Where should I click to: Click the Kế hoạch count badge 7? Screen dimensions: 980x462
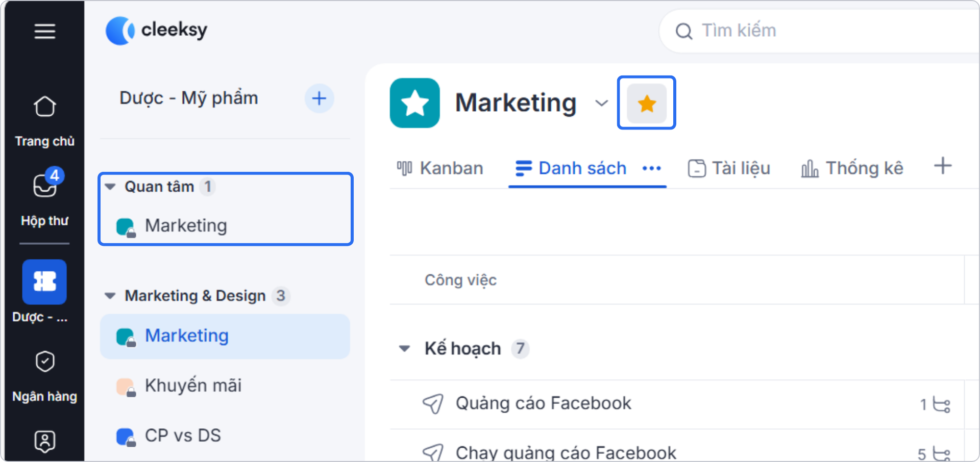point(520,349)
